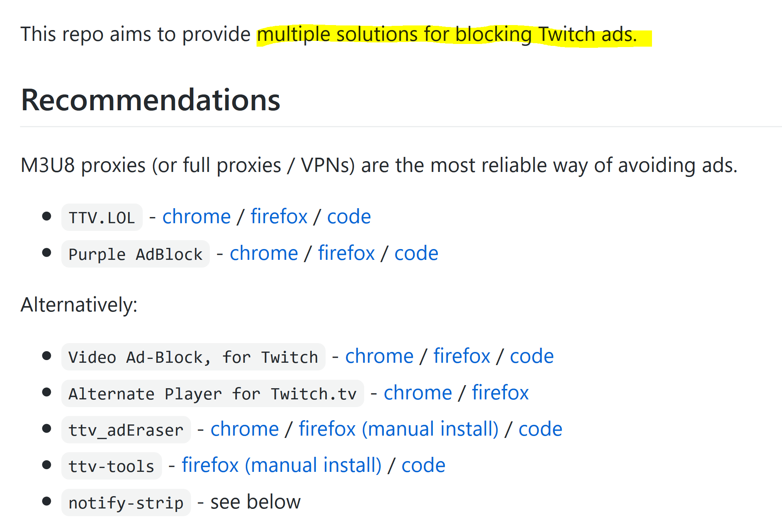
Task: Click the Recommendations heading
Action: (x=150, y=100)
